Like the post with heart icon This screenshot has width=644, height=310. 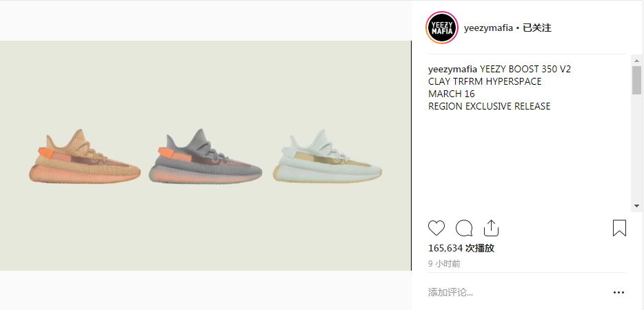pyautogui.click(x=436, y=228)
